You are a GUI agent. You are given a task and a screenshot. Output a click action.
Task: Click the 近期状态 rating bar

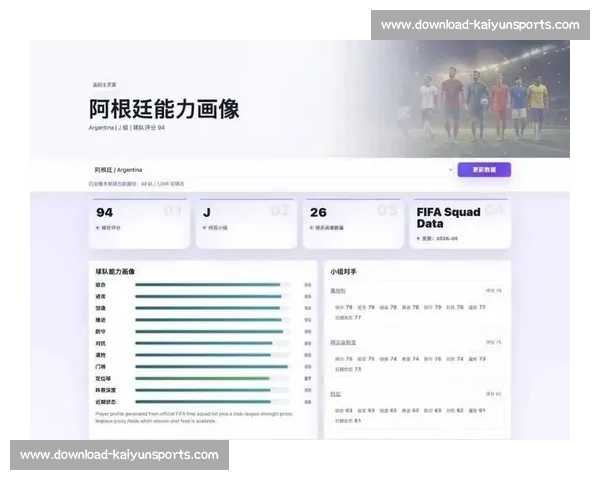coord(212,402)
